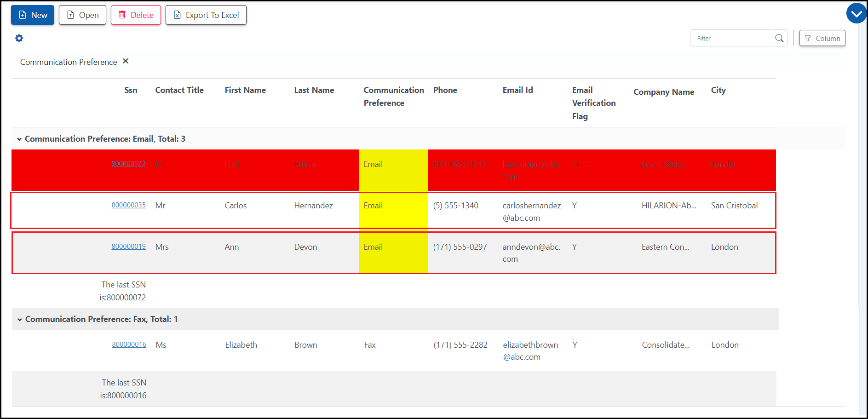Click the Open button
Screen dimensions: 868x419
click(x=82, y=15)
